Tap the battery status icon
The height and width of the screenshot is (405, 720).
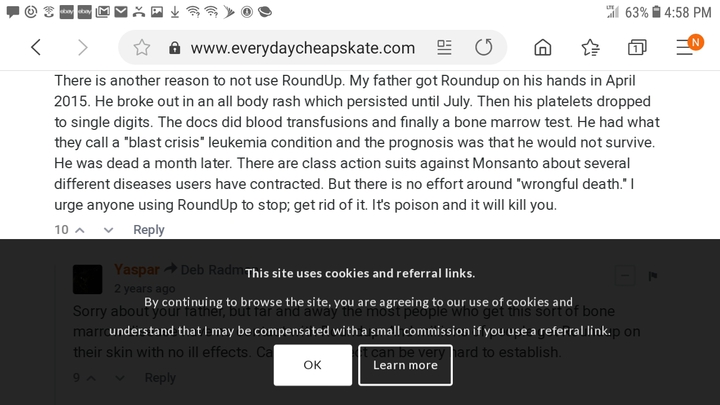pos(656,11)
